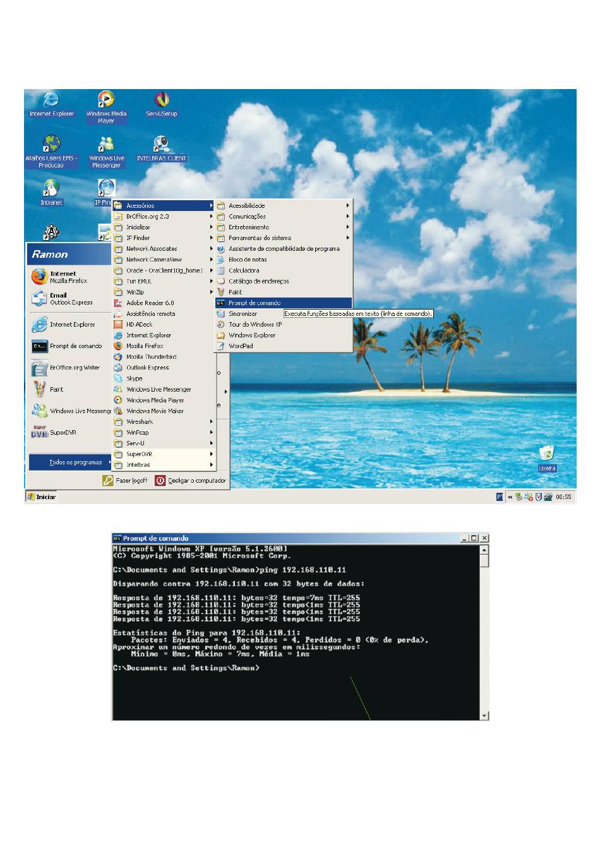Open the Inicializar program group
This screenshot has height=868, width=600.
pos(164,227)
